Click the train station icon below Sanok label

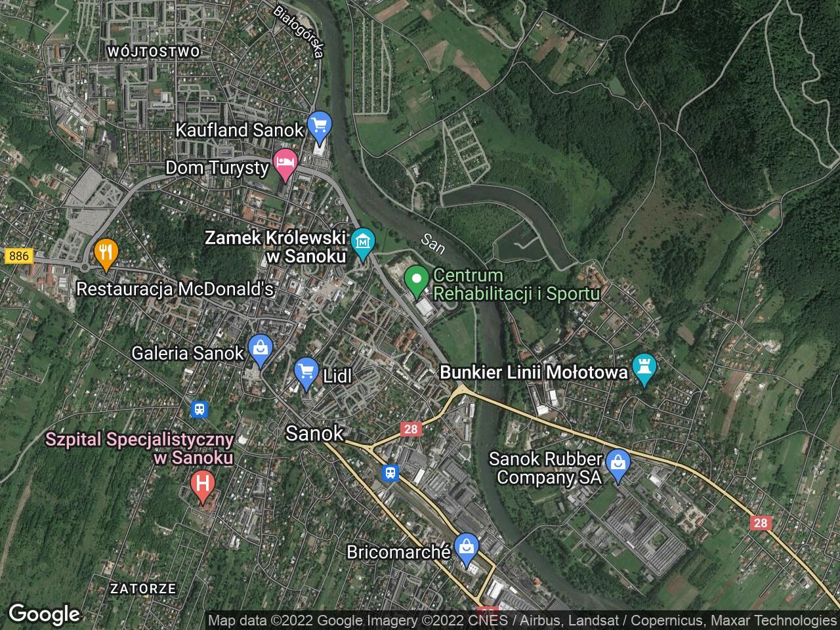click(391, 472)
